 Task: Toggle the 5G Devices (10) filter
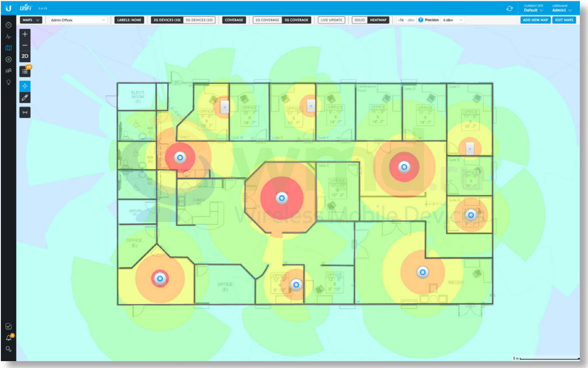coord(199,20)
